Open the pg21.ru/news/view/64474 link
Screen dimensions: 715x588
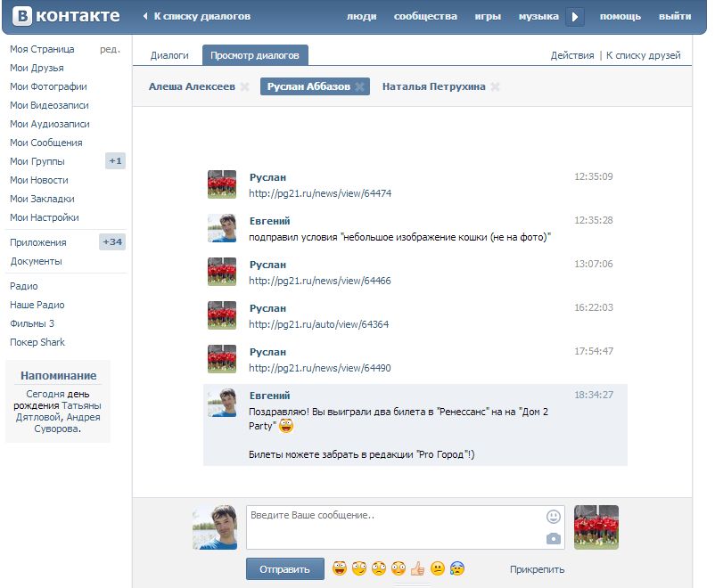(320, 193)
